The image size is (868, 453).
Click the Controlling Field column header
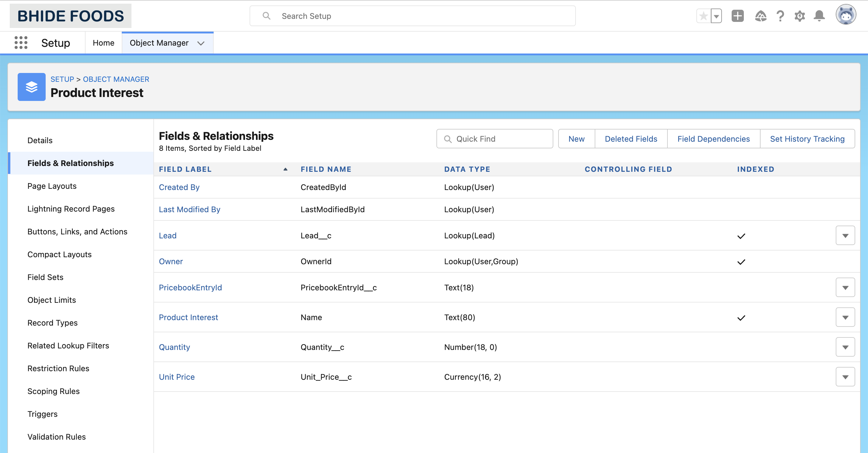tap(628, 169)
